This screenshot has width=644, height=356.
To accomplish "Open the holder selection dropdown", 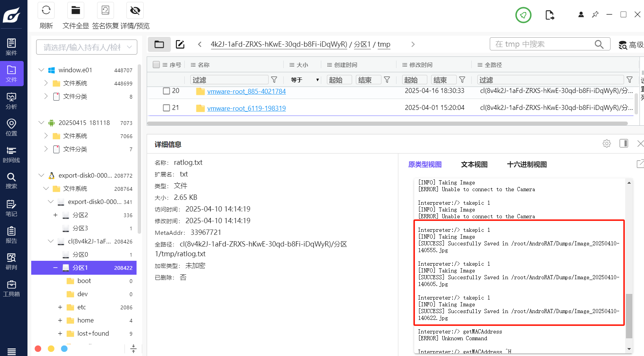I will (87, 47).
